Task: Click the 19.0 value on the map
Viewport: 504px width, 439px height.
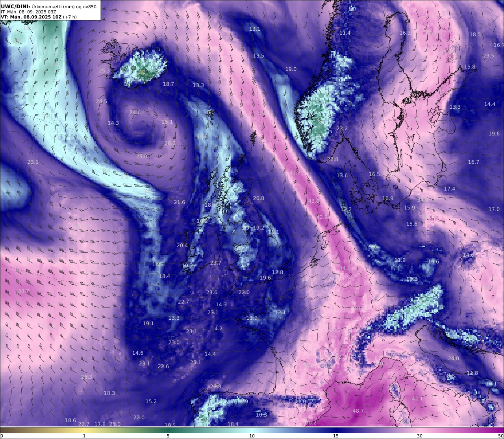Action: (291, 69)
